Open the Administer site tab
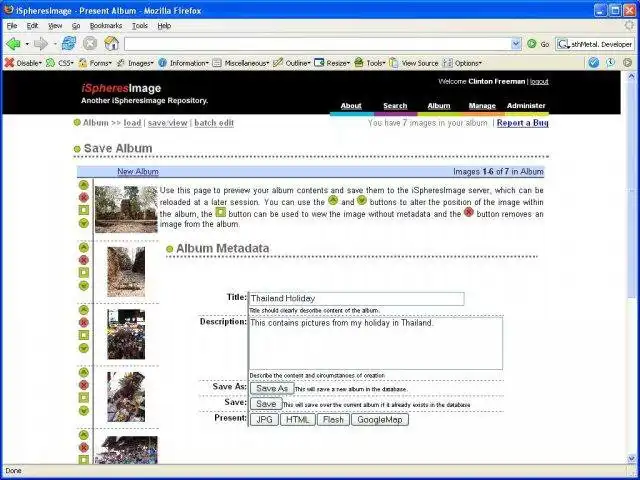640x480 pixels. coord(526,106)
